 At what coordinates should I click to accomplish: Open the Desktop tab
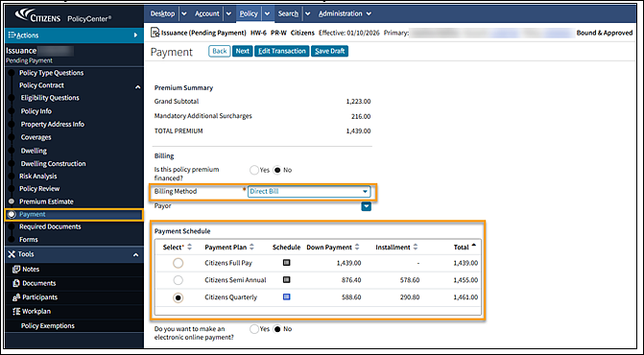click(162, 13)
